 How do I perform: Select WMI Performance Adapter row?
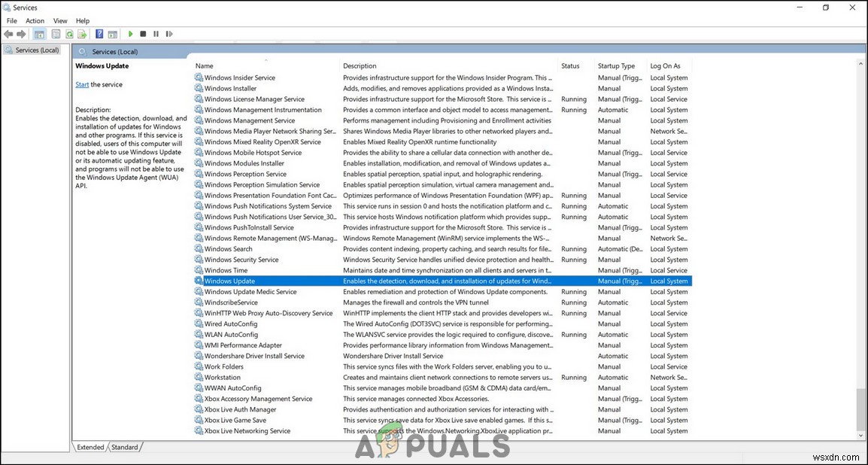(443, 345)
